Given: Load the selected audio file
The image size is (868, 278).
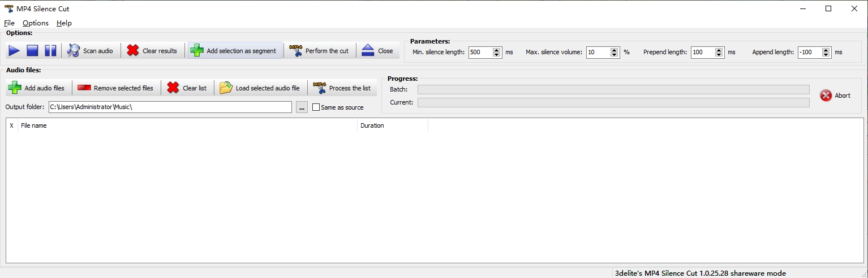Looking at the screenshot, I should pos(260,88).
